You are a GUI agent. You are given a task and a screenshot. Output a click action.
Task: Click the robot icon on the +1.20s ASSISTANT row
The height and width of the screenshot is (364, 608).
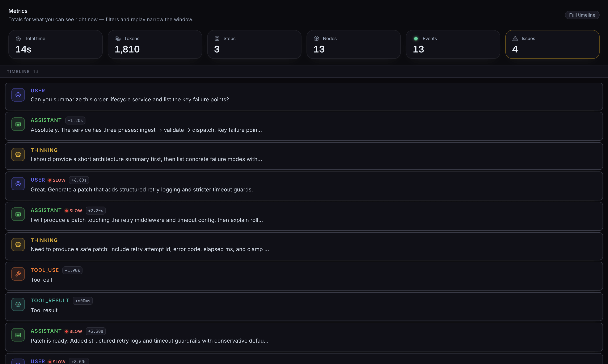[18, 124]
